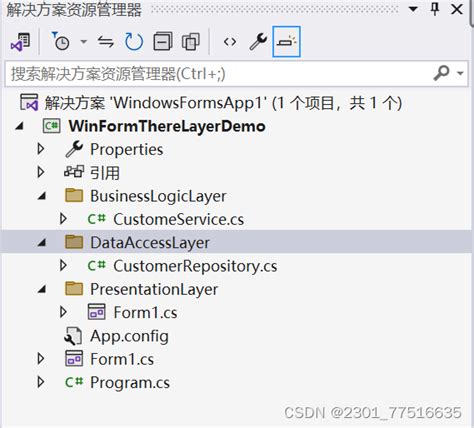Pin the Solution Explorer panel
474x428 pixels.
pyautogui.click(x=435, y=9)
